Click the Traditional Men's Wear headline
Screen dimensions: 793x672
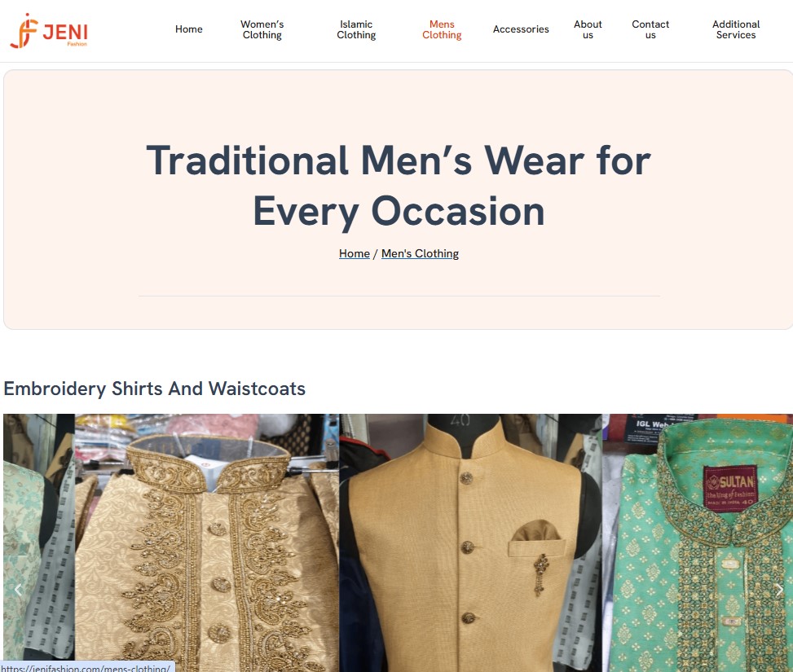click(x=399, y=186)
